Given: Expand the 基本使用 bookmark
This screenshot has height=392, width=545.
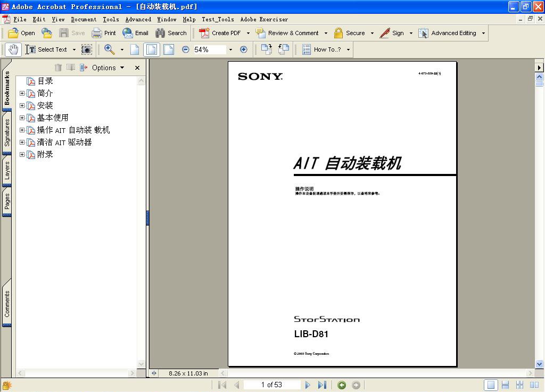Looking at the screenshot, I should 22,118.
